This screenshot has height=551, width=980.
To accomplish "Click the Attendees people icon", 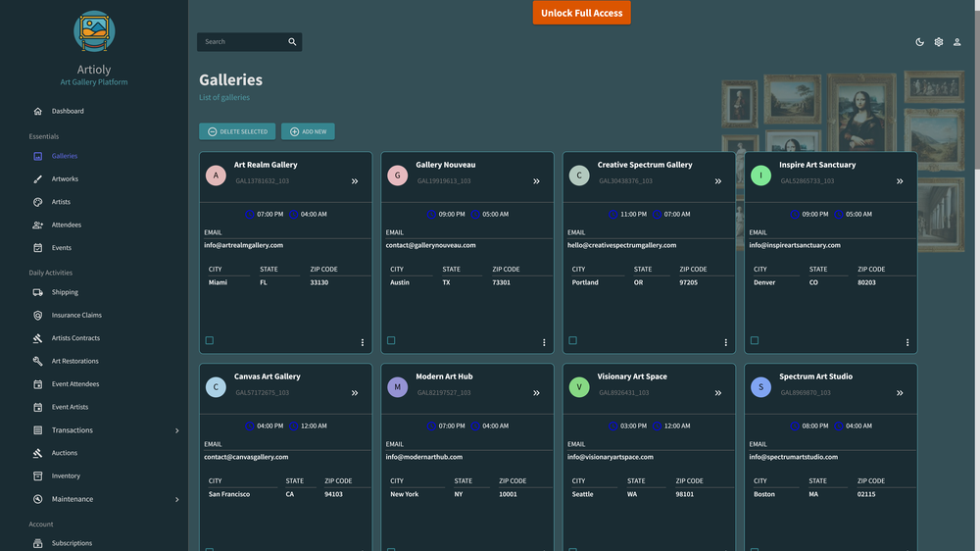I will coord(37,225).
